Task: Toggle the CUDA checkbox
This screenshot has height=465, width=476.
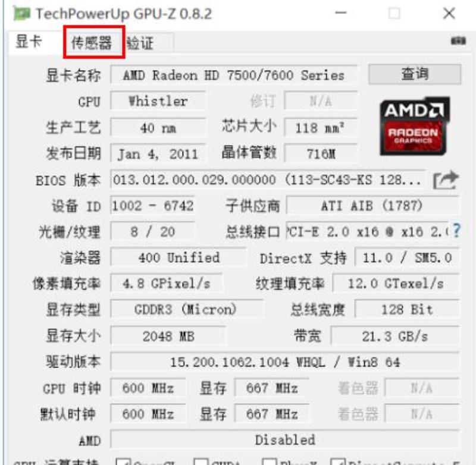Action: coord(201,461)
